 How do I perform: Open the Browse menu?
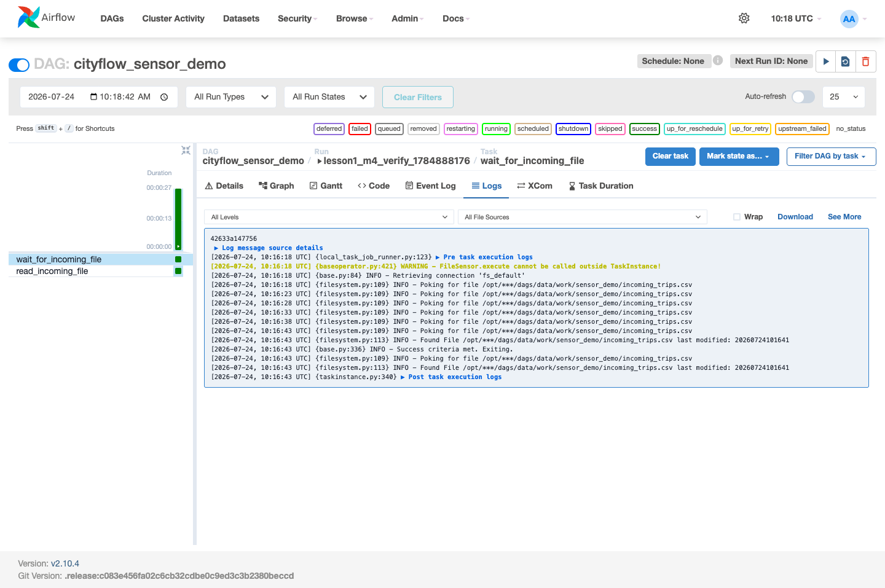pos(355,18)
